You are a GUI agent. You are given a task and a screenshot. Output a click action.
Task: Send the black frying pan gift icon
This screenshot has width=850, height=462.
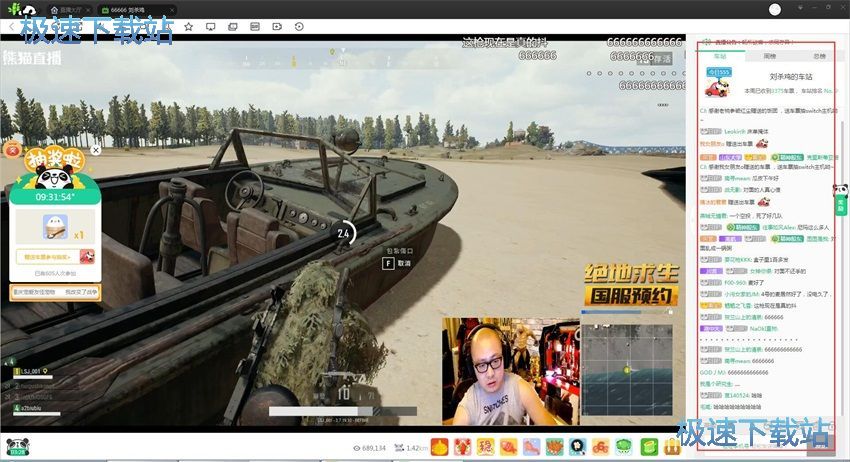pyautogui.click(x=578, y=447)
